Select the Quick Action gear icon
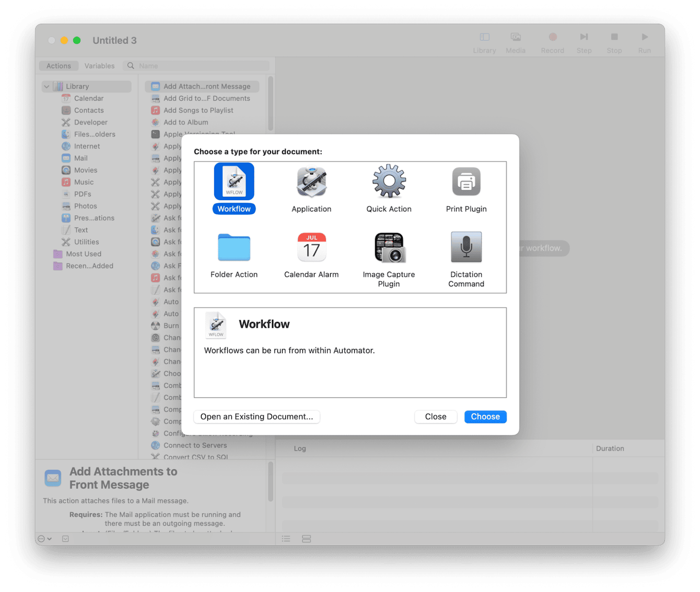Image resolution: width=700 pixels, height=592 pixels. pyautogui.click(x=389, y=181)
